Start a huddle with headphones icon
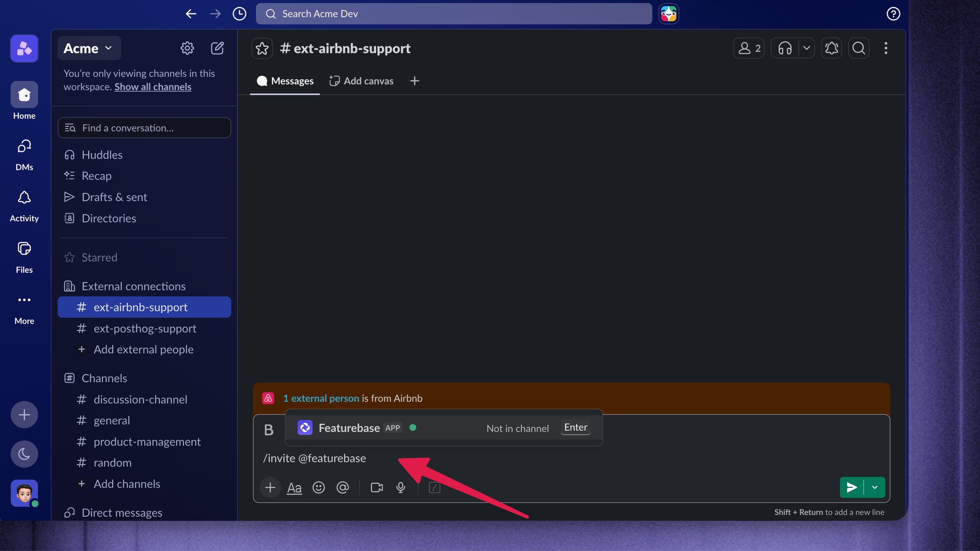 (785, 48)
